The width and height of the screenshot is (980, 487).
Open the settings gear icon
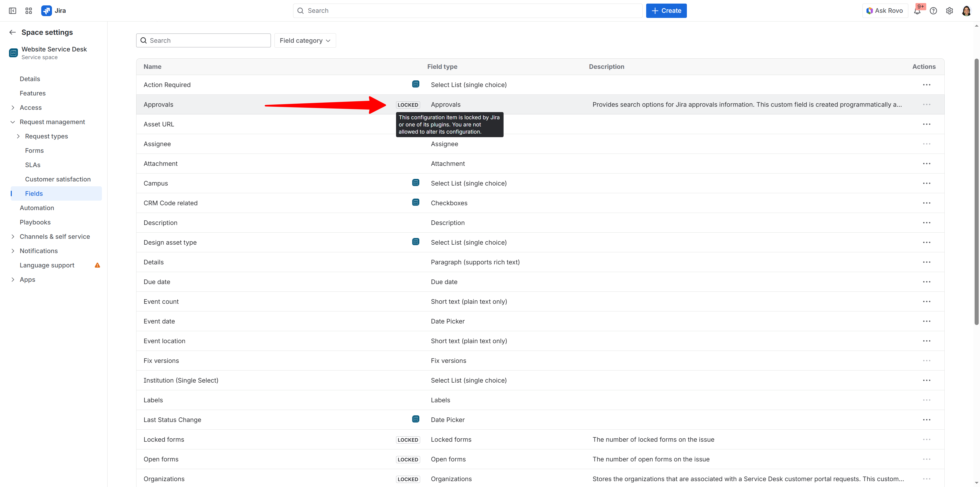(x=950, y=11)
